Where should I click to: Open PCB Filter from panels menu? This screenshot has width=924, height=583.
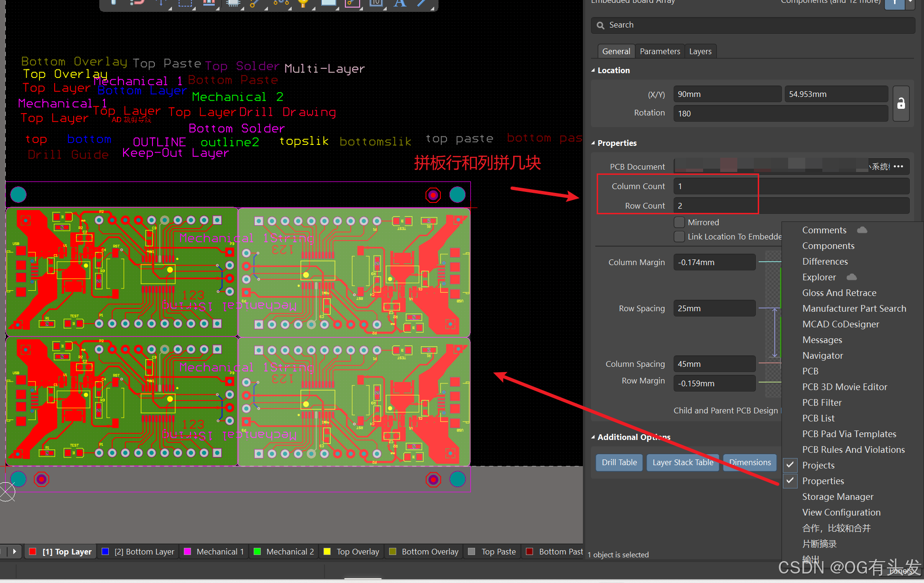[821, 402]
